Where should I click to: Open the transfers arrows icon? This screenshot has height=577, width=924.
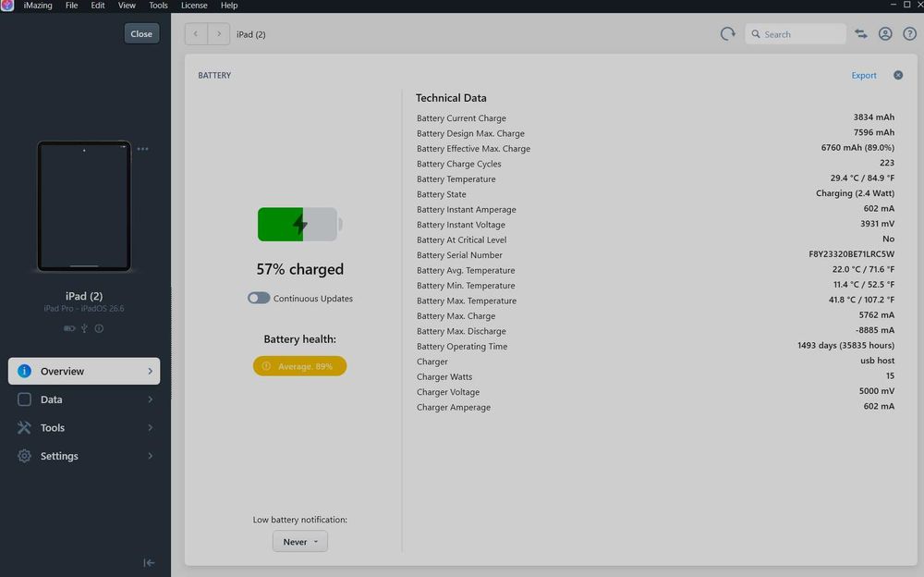[x=861, y=34]
